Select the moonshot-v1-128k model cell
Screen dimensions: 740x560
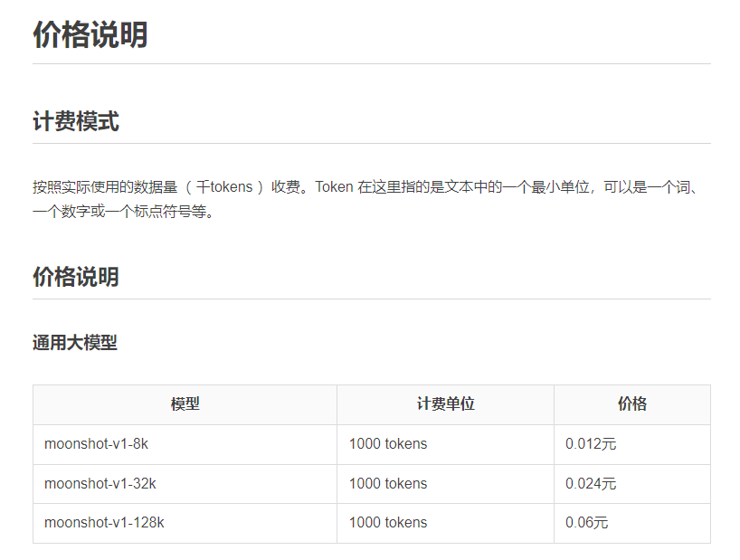(185, 523)
